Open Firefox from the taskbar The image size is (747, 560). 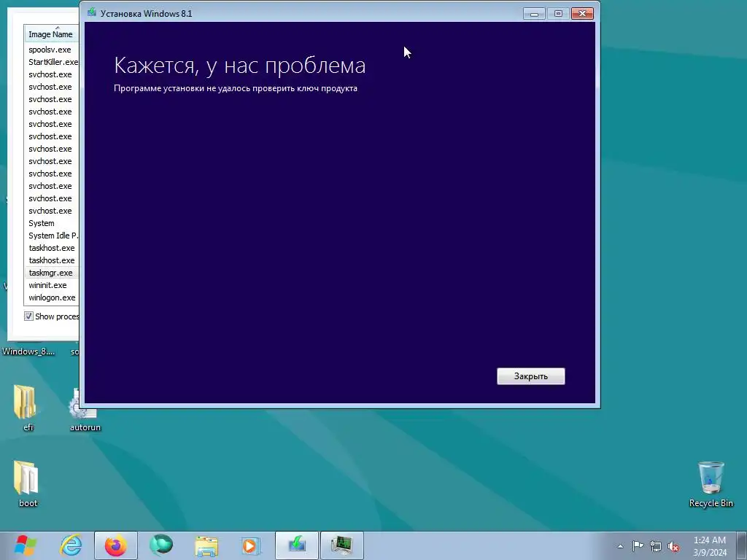pos(116,545)
